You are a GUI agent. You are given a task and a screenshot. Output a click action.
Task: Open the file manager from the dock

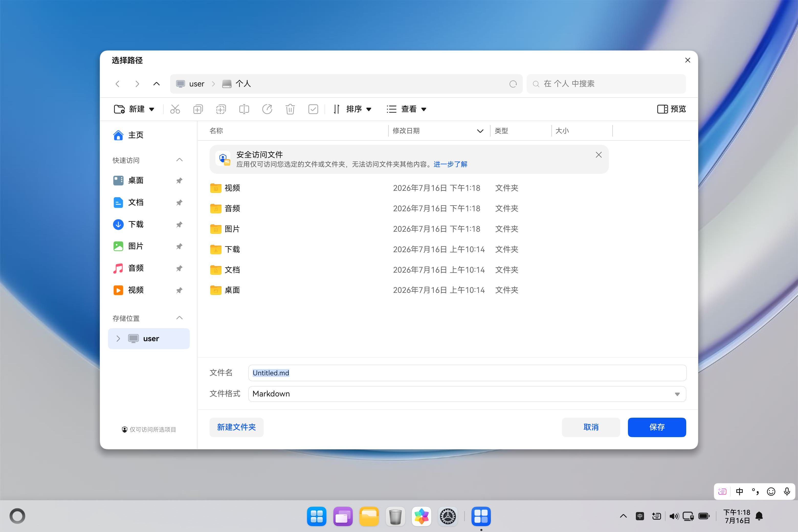(369, 516)
